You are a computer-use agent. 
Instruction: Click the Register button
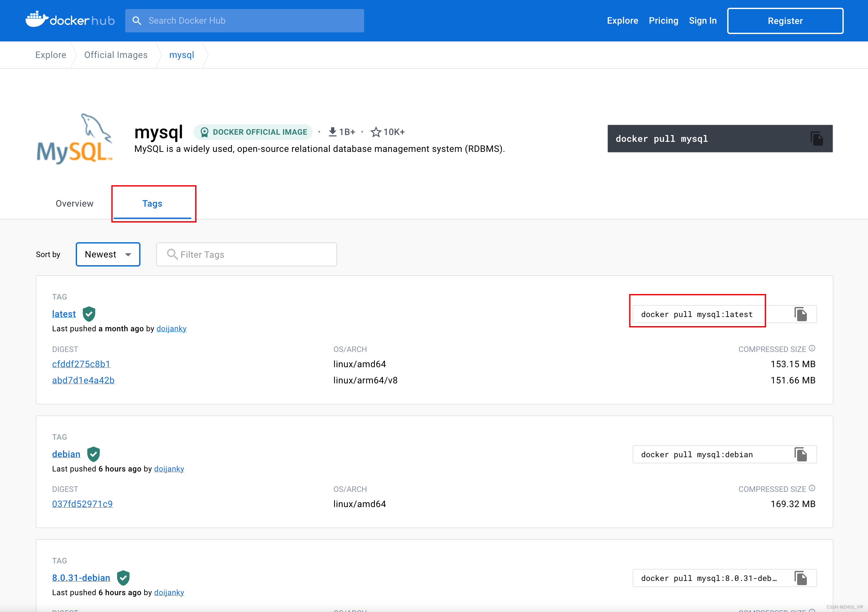click(785, 20)
